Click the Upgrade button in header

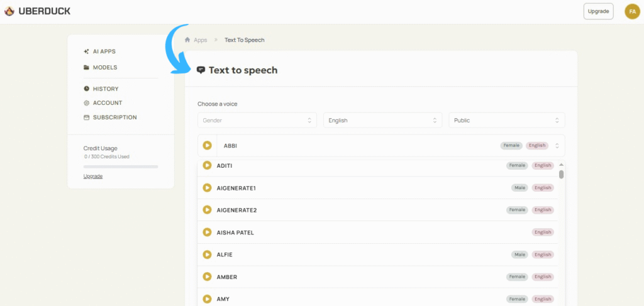tap(599, 11)
